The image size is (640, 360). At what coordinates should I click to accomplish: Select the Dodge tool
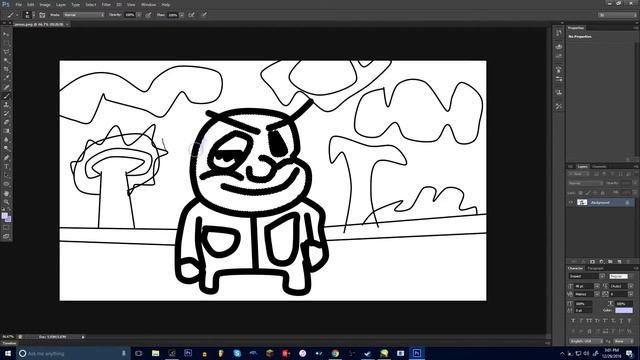[x=6, y=149]
